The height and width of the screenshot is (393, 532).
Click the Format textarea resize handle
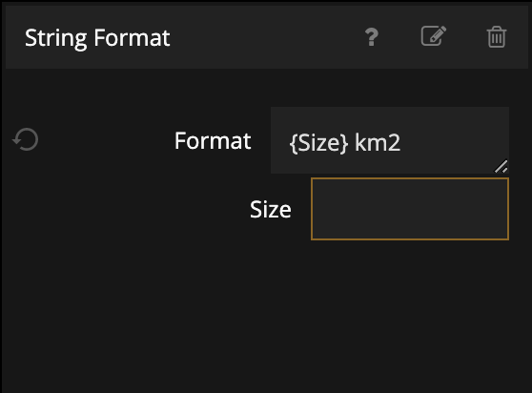click(501, 166)
